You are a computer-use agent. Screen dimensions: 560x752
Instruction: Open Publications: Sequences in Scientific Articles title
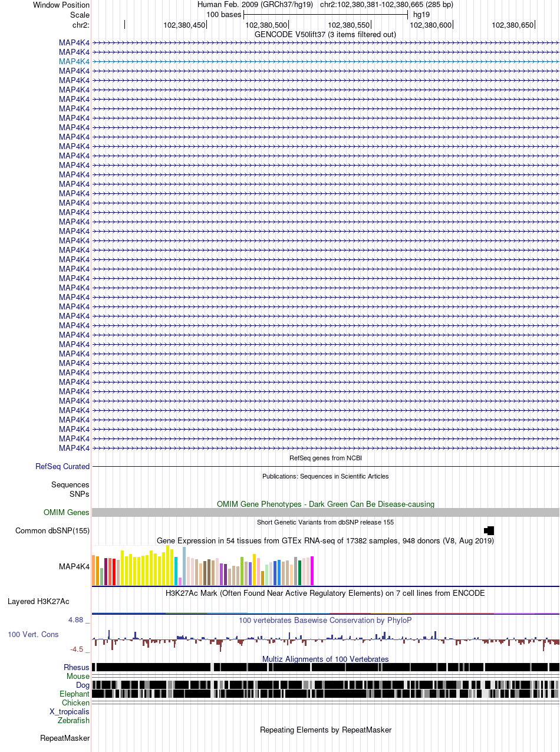(325, 476)
